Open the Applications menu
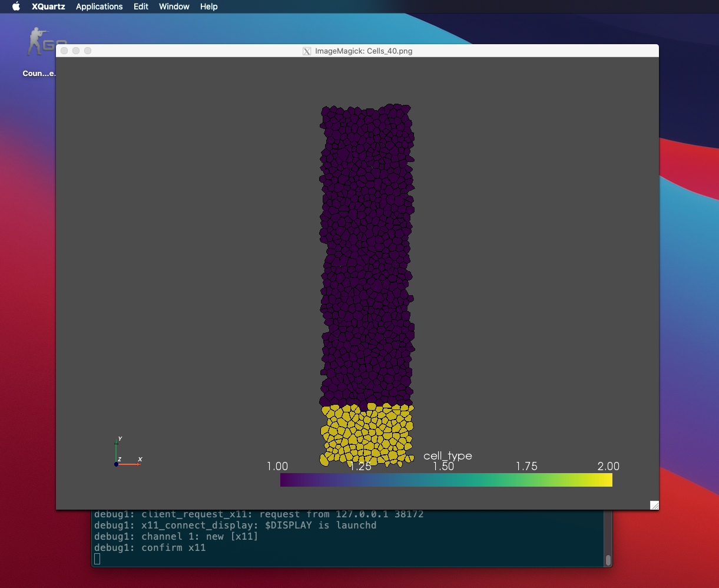The height and width of the screenshot is (588, 719). coord(99,6)
